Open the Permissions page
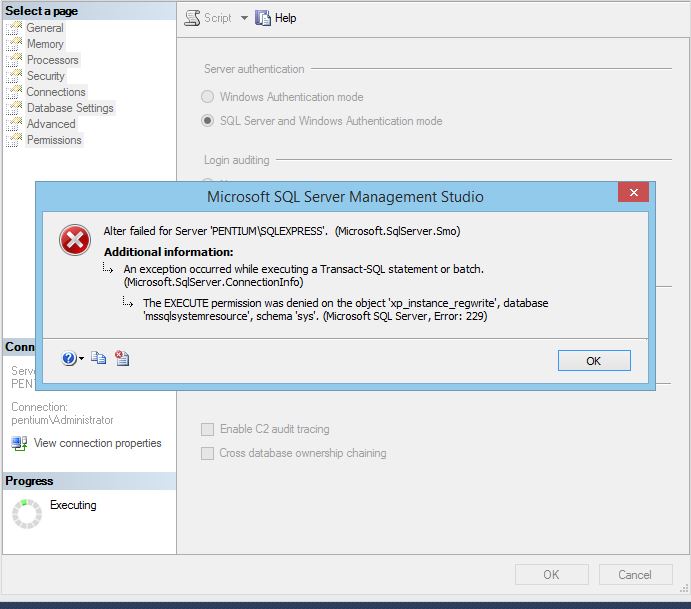The height and width of the screenshot is (609, 691). point(54,140)
